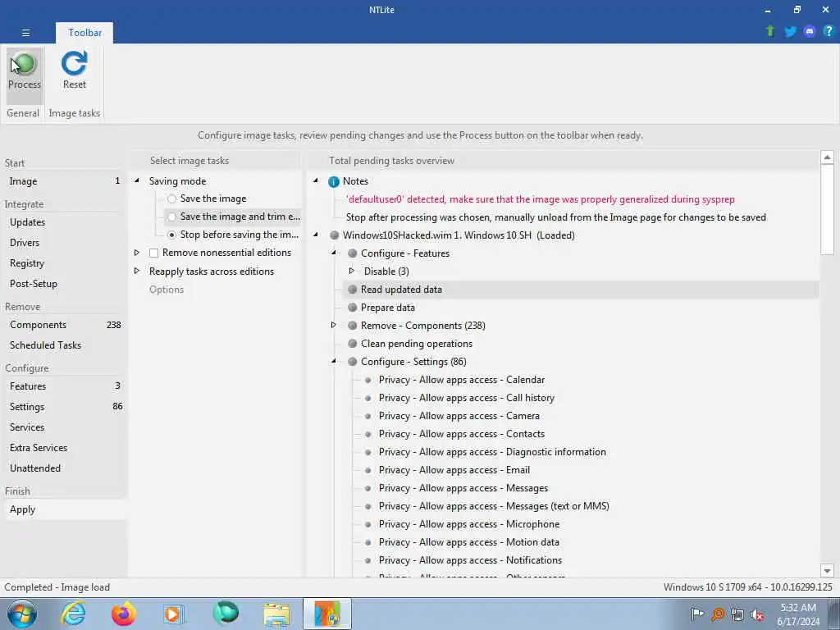This screenshot has width=840, height=630.
Task: Open the Action Center flag tray icon
Action: click(x=697, y=614)
